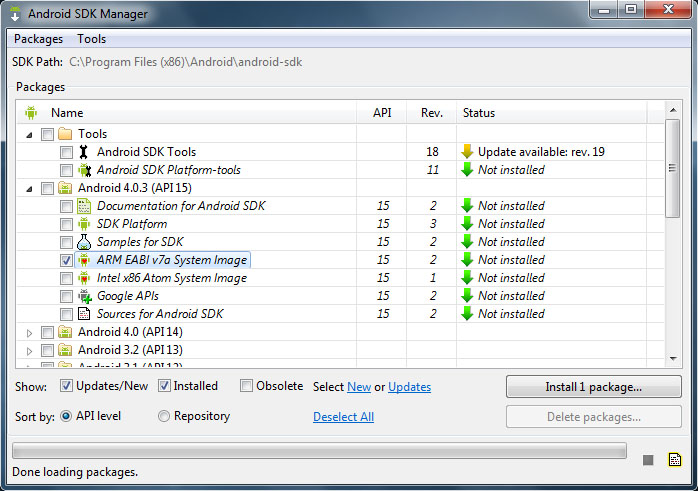Open the Packages menu

tap(38, 39)
